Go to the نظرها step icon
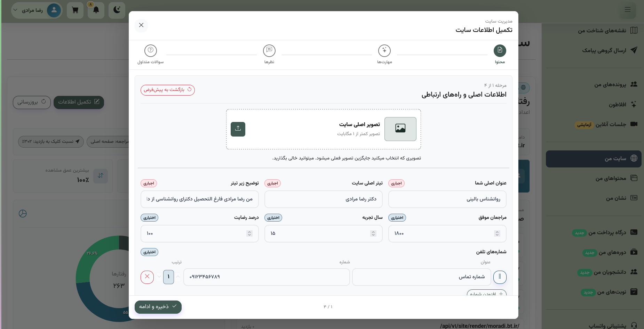The height and width of the screenshot is (329, 644). click(269, 50)
